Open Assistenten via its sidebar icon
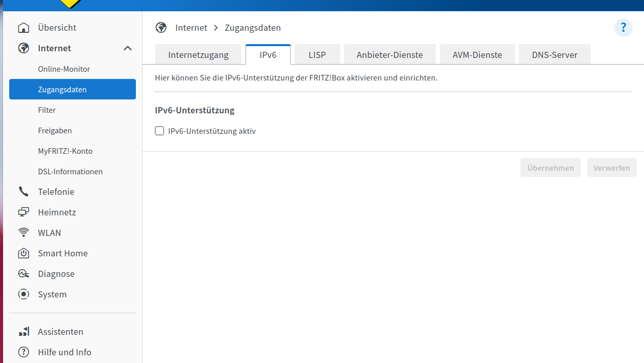Image resolution: width=644 pixels, height=363 pixels. pos(24,331)
